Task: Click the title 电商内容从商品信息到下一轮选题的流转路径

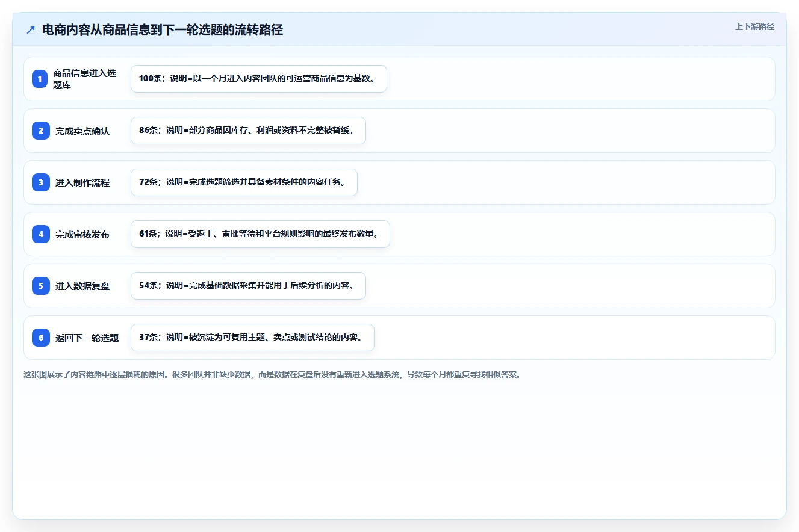Action: 163,30
